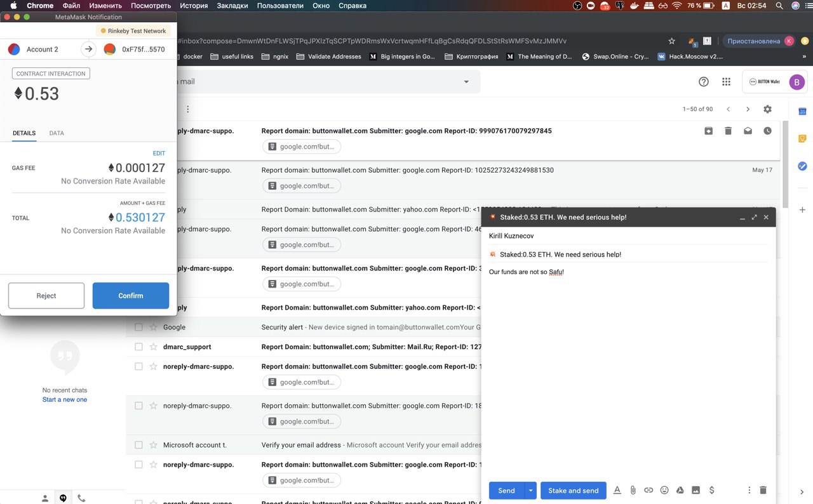This screenshot has width=813, height=504.
Task: Get add-ons with the plus icon
Action: point(802,209)
